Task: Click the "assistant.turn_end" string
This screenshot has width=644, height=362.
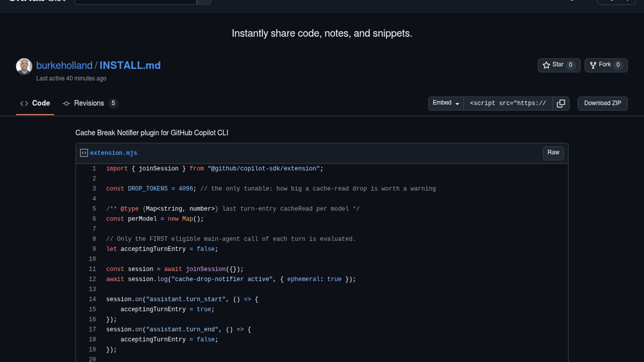Action: (x=182, y=329)
